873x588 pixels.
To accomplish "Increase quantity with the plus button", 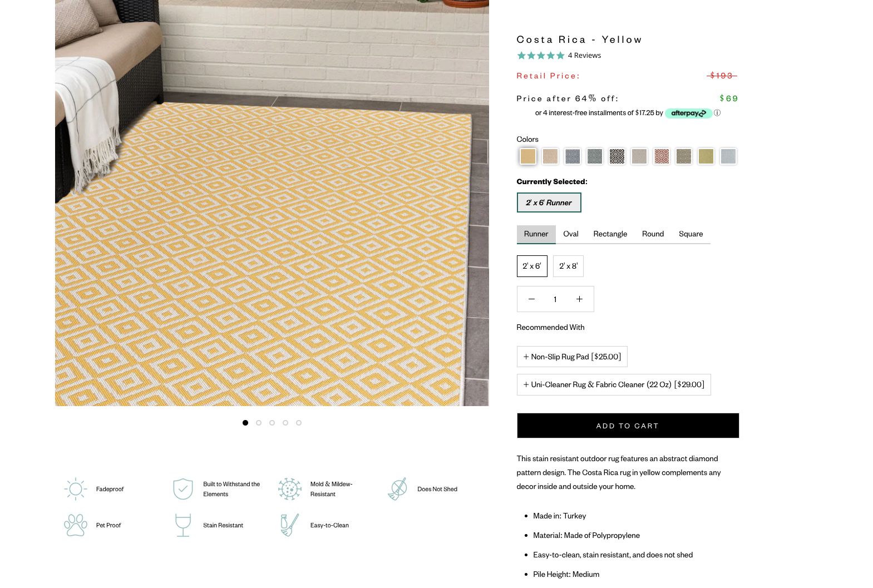I will click(x=579, y=299).
